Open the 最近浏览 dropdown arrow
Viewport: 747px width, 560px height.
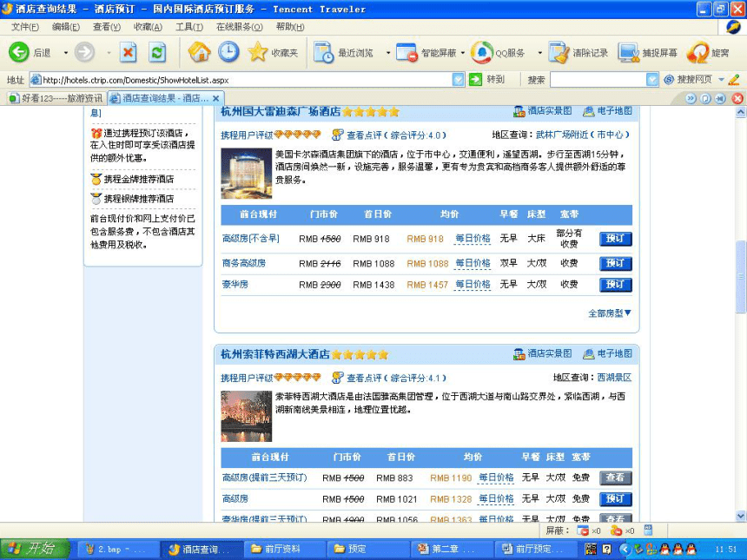coord(387,52)
